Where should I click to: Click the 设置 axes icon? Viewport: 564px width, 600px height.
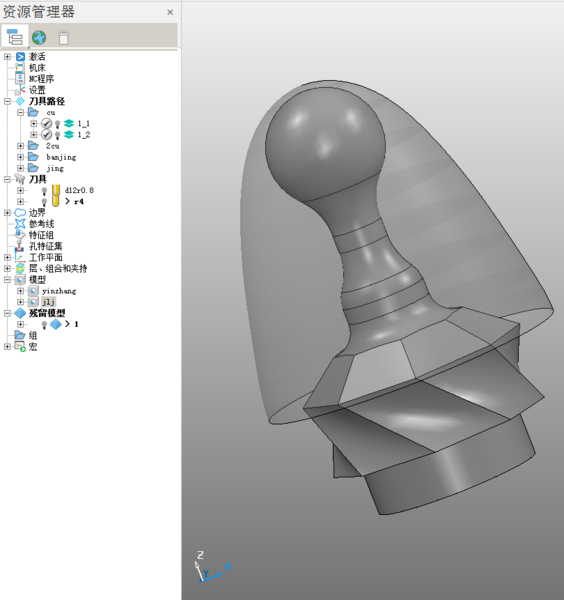click(x=20, y=90)
